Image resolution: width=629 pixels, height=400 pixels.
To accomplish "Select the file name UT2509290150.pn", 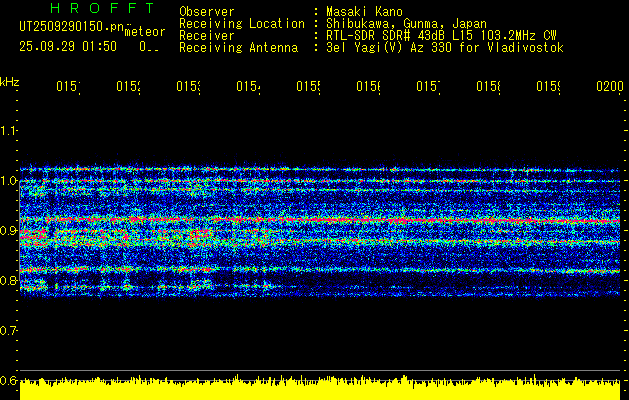I will 72,26.
